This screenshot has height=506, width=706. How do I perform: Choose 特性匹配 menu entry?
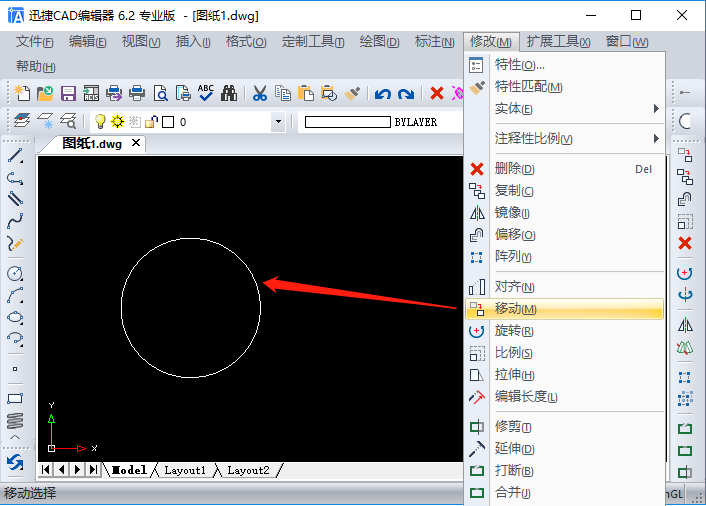[566, 86]
